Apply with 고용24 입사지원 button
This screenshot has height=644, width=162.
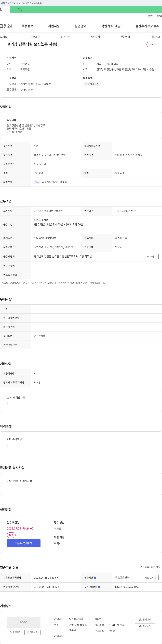(24, 543)
